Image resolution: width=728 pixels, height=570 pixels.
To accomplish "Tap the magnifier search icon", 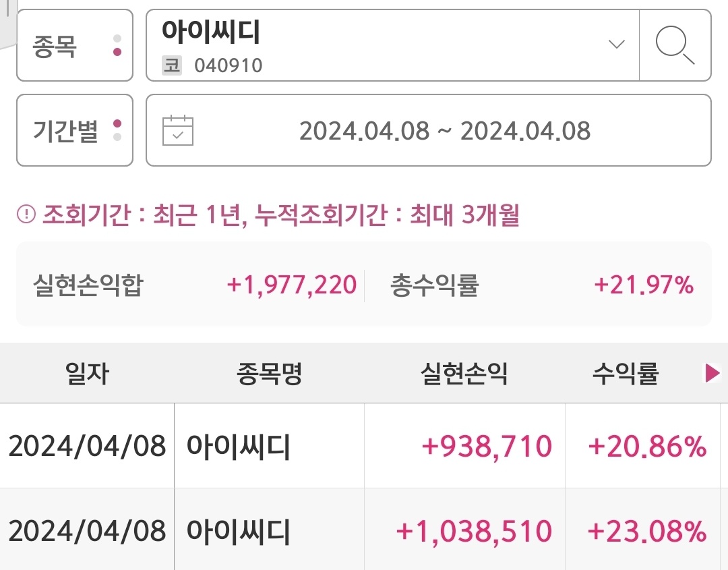I will 675,45.
